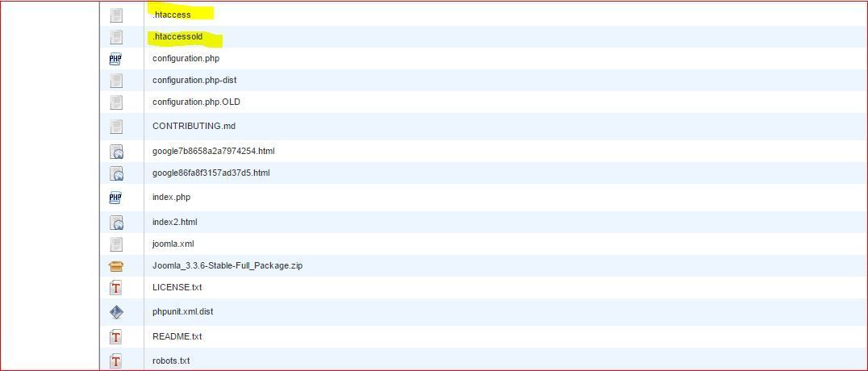Select the configuration.php-dist file name
The height and width of the screenshot is (371, 868).
point(194,81)
